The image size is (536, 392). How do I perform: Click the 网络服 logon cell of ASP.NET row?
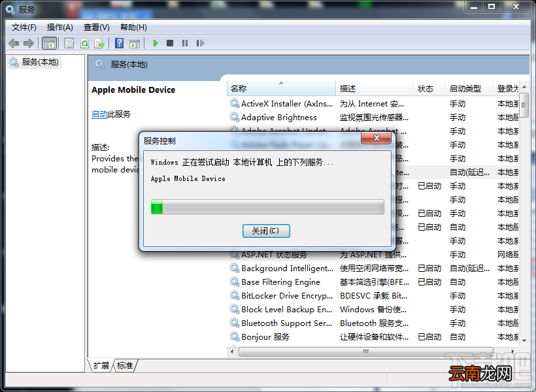pyautogui.click(x=508, y=255)
